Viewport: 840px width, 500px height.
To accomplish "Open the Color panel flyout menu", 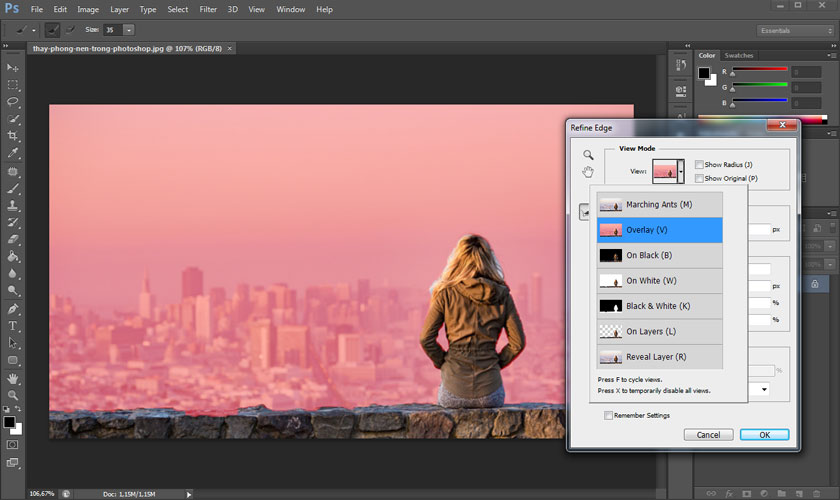I will (831, 55).
